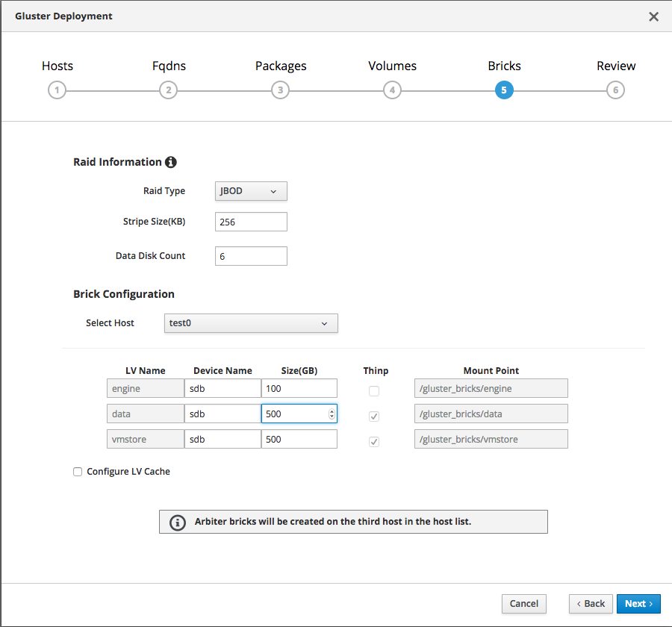Go to the Fqdns step 2 circle
The width and height of the screenshot is (672, 627).
[x=168, y=90]
